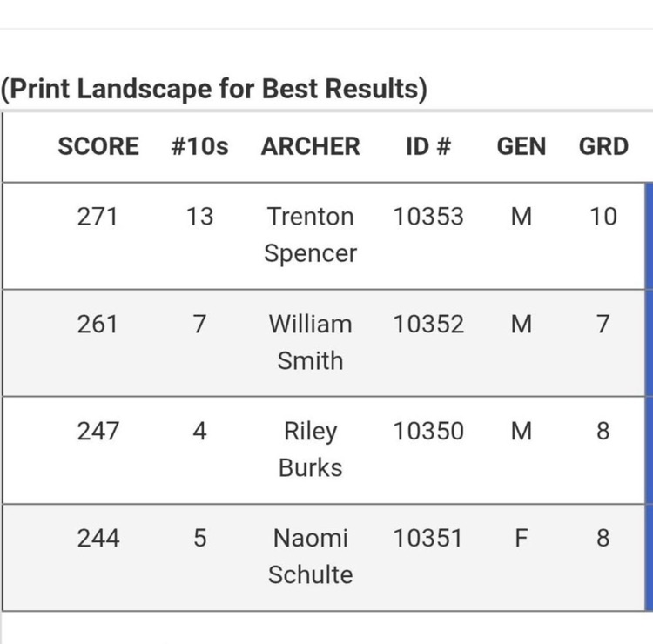Click the ID # column header
The height and width of the screenshot is (644, 653).
(x=427, y=146)
